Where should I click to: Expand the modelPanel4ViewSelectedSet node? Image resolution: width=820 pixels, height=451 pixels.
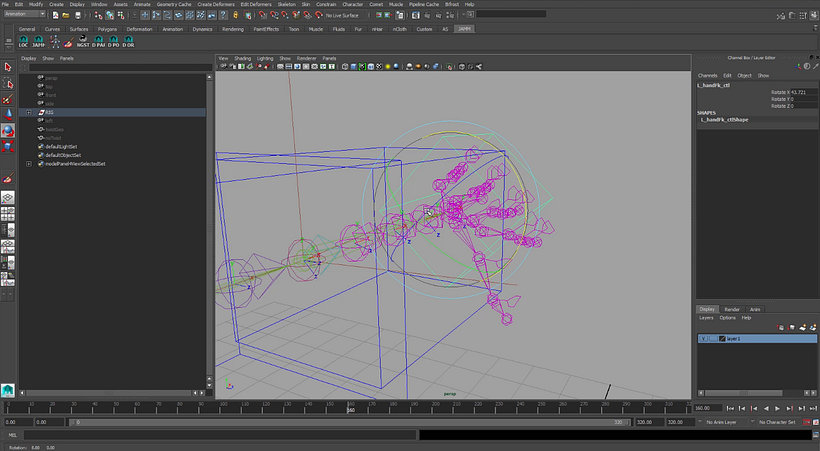[29, 164]
